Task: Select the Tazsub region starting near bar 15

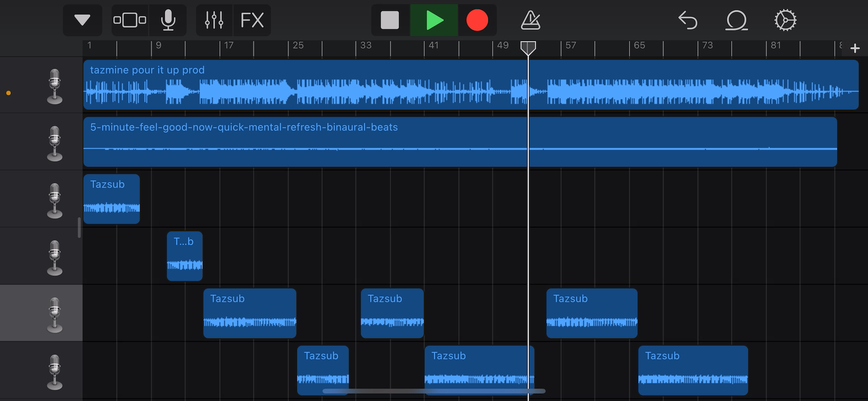Action: [x=250, y=313]
